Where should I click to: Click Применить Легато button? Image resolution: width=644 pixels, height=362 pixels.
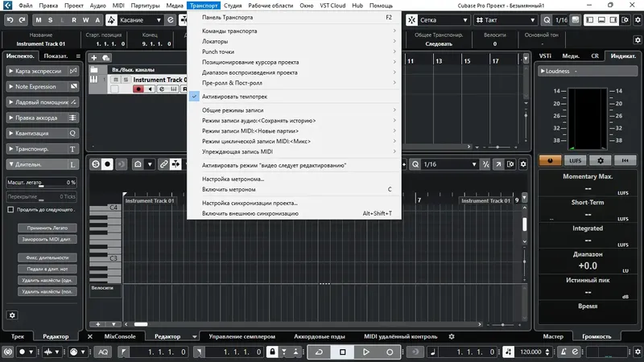coord(47,228)
